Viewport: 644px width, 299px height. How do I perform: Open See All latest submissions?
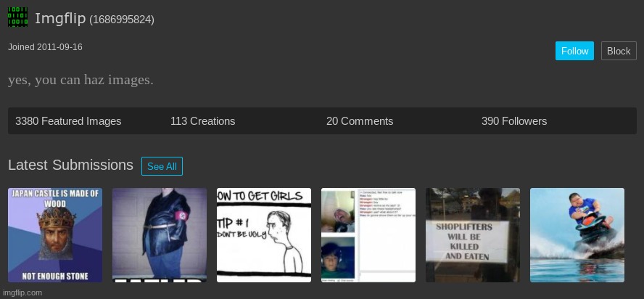162,166
